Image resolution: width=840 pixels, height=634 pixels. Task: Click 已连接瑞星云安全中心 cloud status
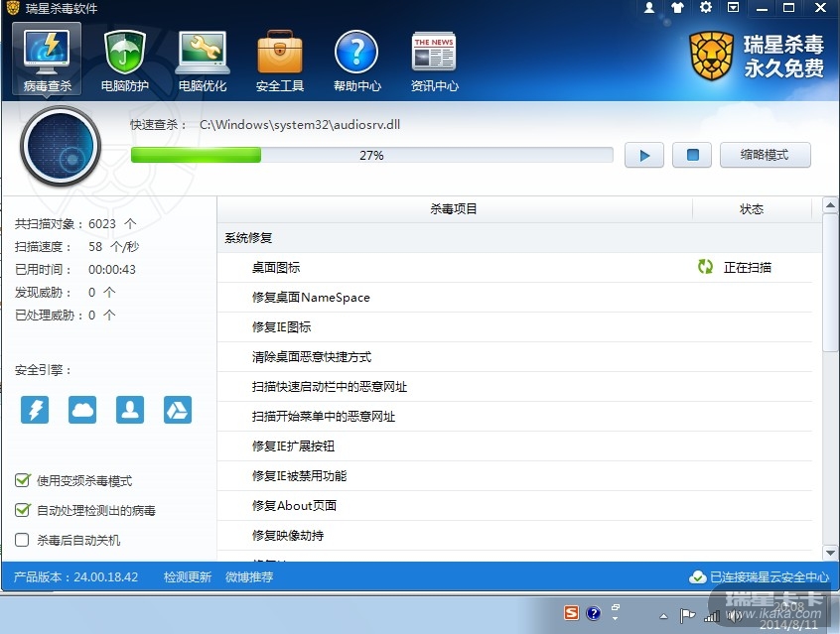pos(770,576)
